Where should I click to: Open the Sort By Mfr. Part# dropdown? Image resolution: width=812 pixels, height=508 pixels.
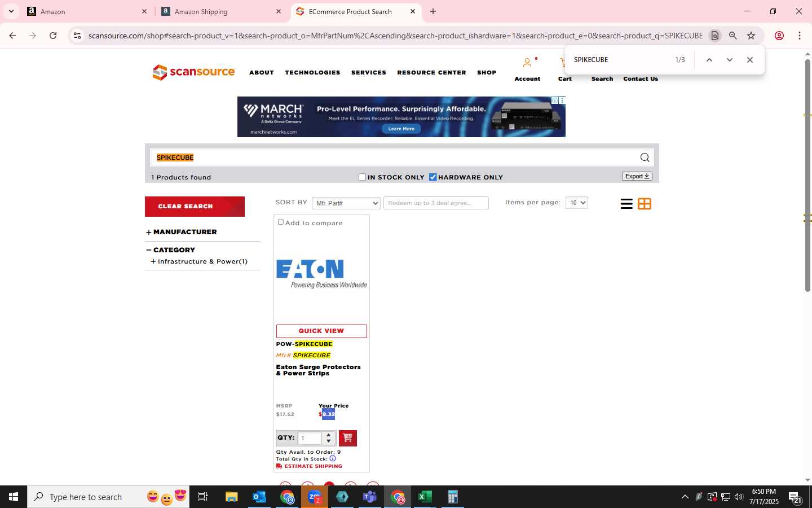(x=346, y=203)
